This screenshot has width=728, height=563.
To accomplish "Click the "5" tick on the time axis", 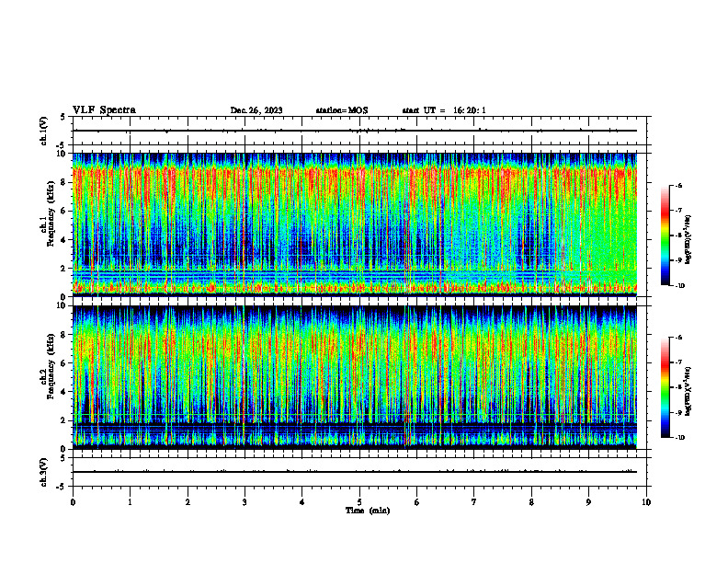I will [359, 502].
